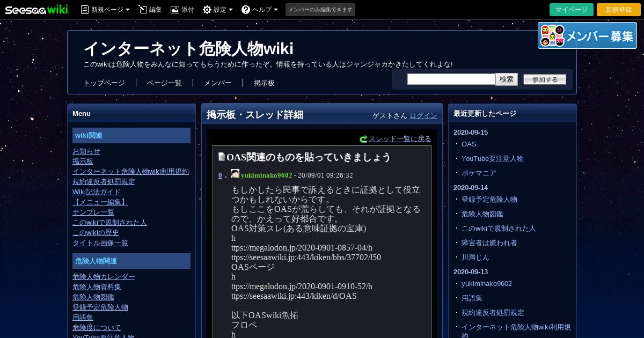The image size is (644, 338).
Task: Open the ページ一覧 tab
Action: click(164, 83)
